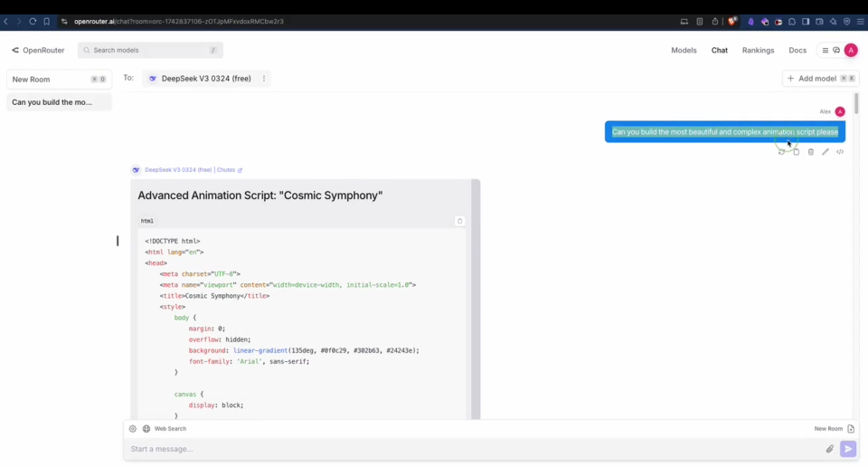
Task: Click the globe icon beside Web Search
Action: click(146, 429)
